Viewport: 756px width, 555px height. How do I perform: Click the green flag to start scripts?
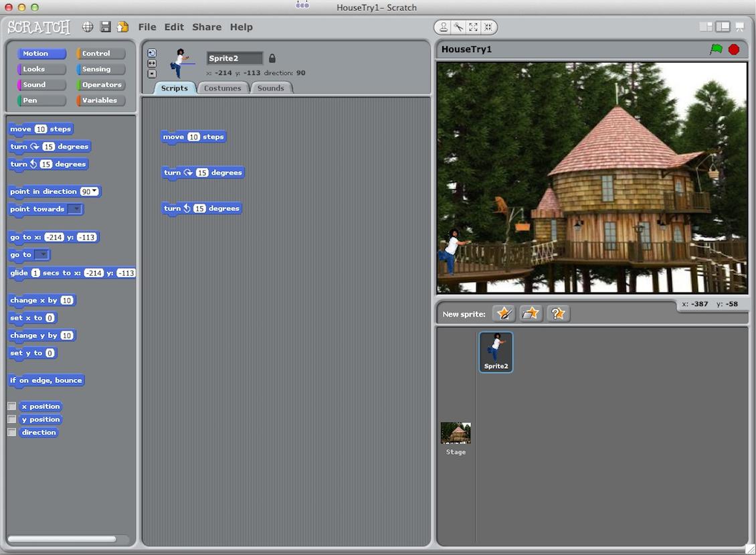716,50
